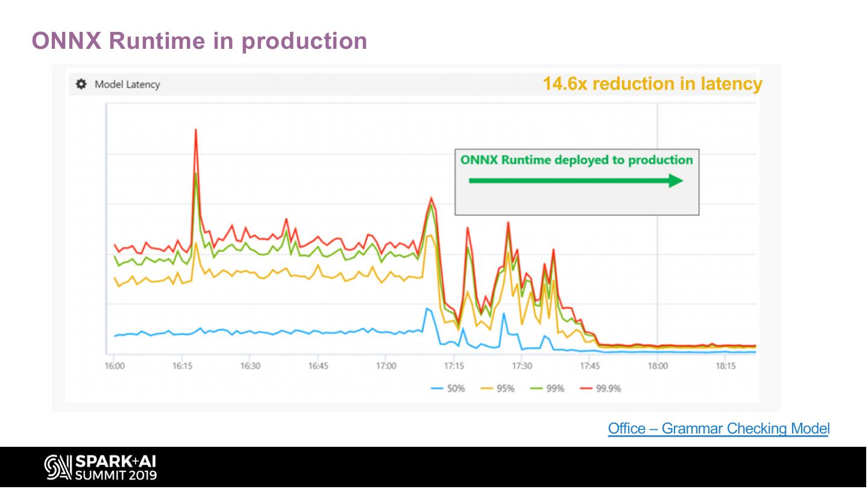Click the 16:15 x-axis time label
This screenshot has width=868, height=489.
pyautogui.click(x=182, y=366)
